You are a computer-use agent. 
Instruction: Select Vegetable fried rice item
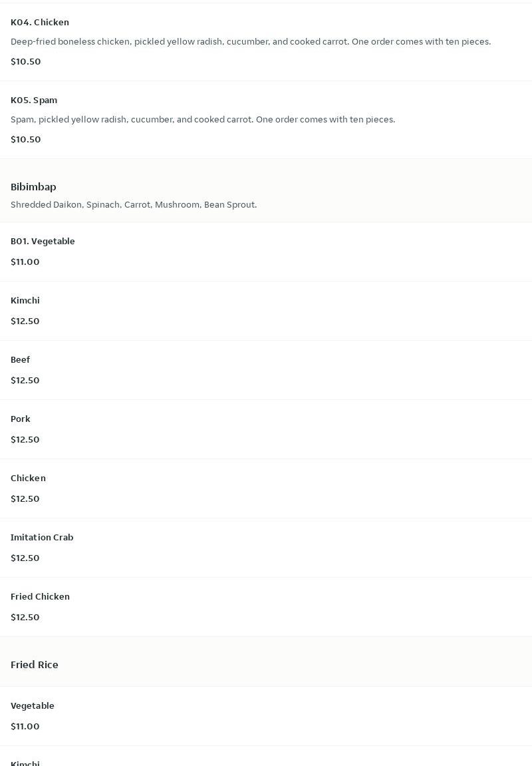coord(33,705)
